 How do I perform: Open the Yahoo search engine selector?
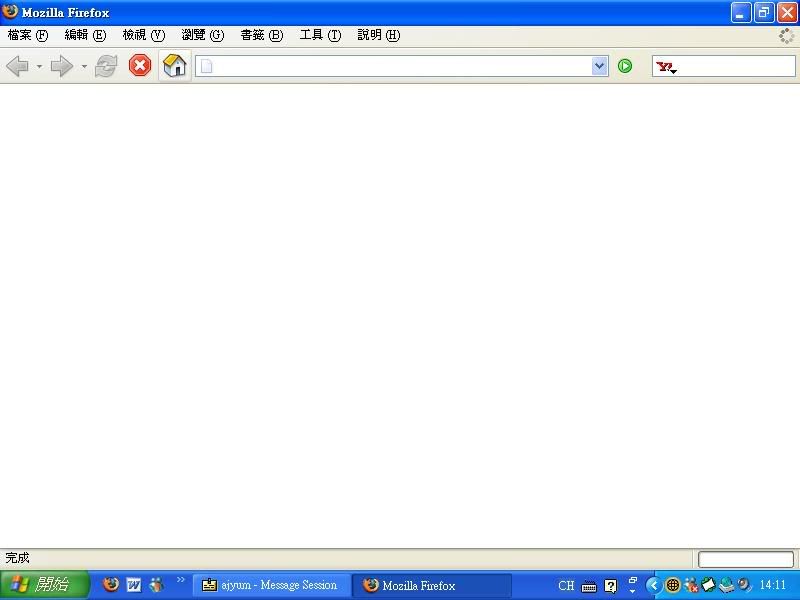[666, 67]
